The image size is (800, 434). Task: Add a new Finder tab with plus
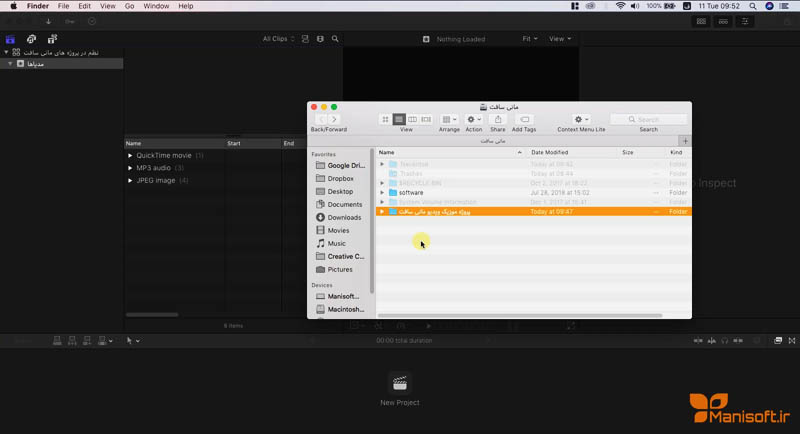point(685,141)
